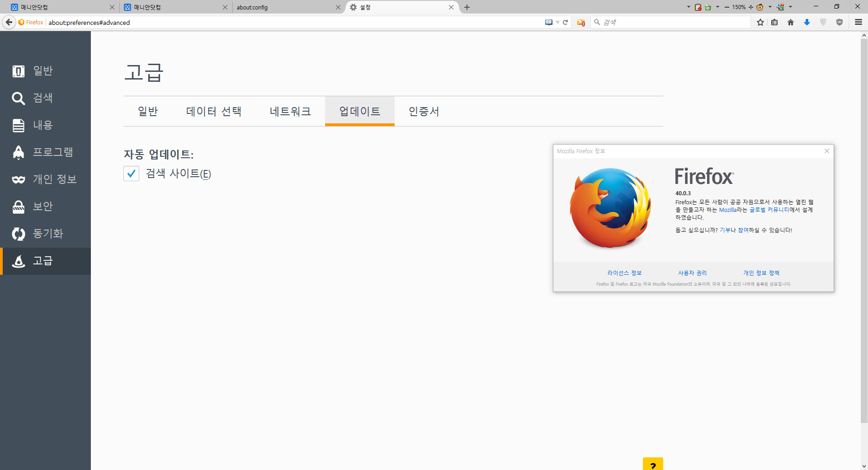
Task: Select the 업데이트 tab
Action: pyautogui.click(x=360, y=111)
